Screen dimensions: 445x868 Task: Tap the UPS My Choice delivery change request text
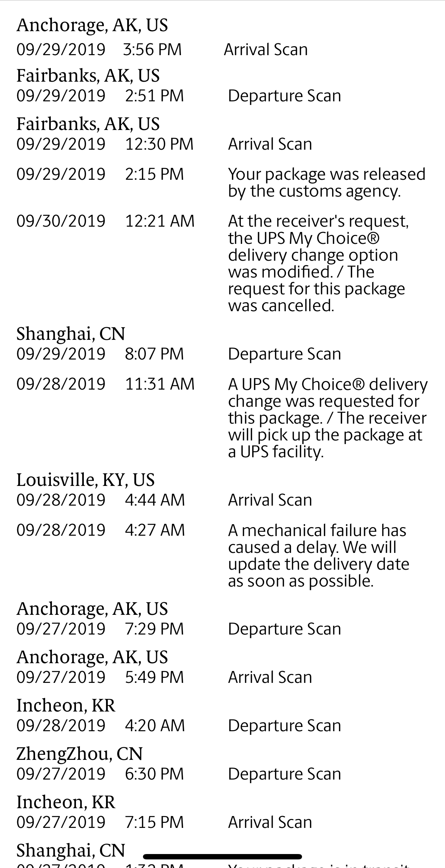328,418
